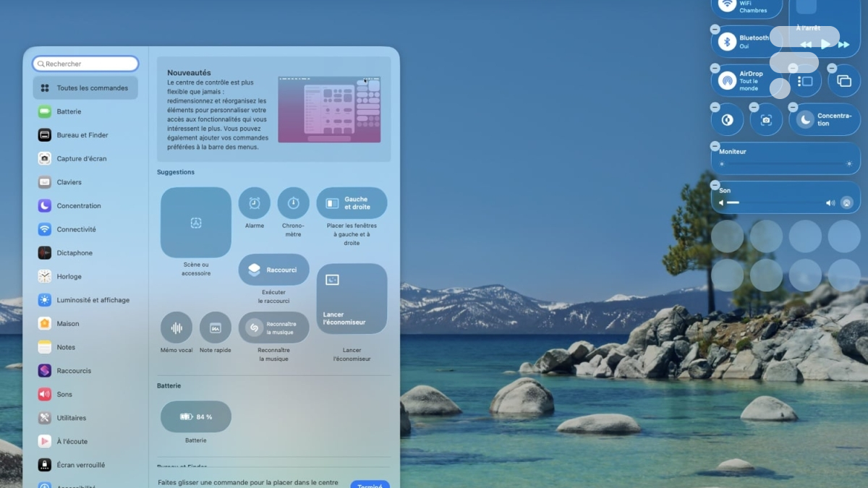Toggle Bluetooth in the control center
Screen dimensions: 868x488
coord(727,42)
